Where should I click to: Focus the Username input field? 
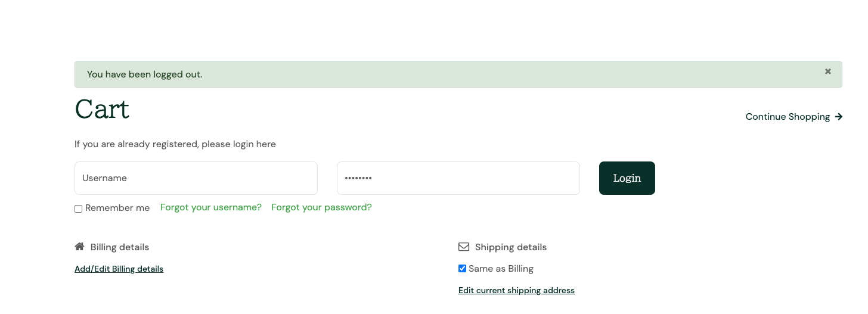pyautogui.click(x=196, y=178)
